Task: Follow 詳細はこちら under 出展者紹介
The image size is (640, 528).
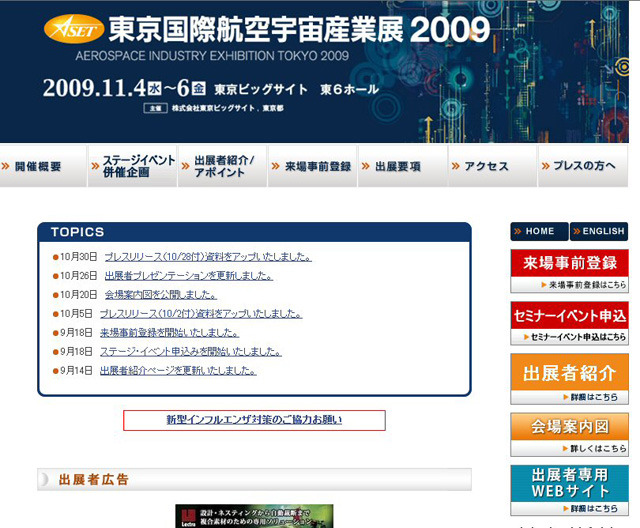Action: pyautogui.click(x=590, y=397)
